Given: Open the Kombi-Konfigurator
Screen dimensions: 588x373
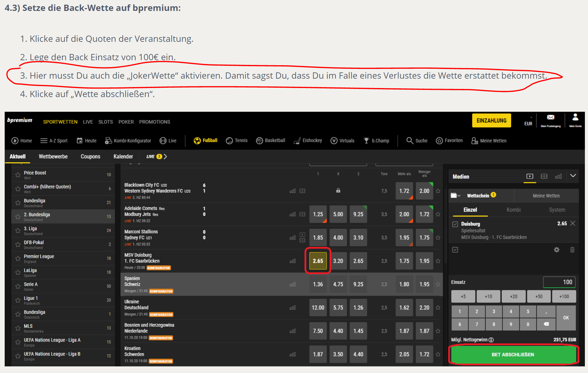Looking at the screenshot, I should coord(128,141).
